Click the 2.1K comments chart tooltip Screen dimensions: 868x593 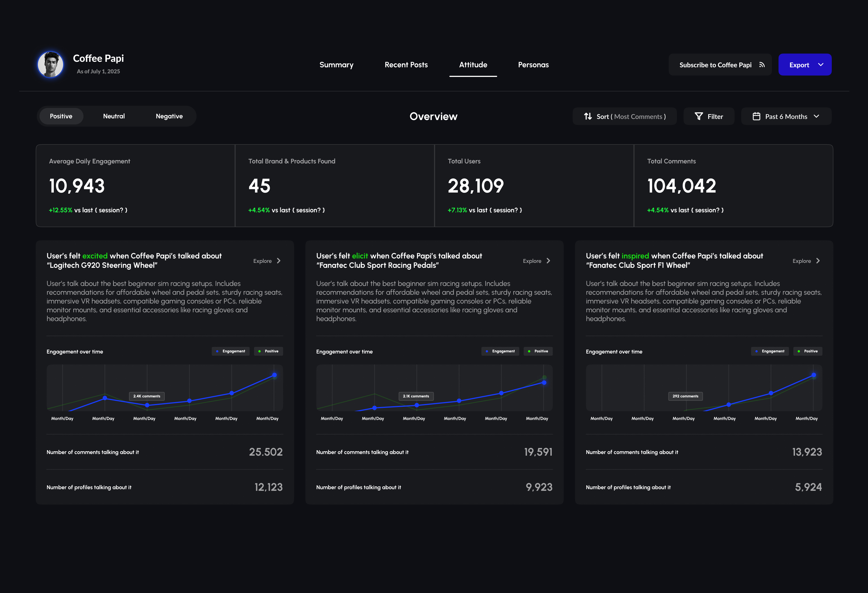(x=416, y=396)
